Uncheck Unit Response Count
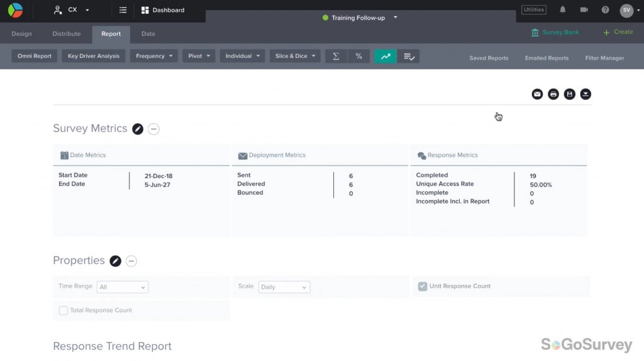Screen dimensions: 644x361 click(423, 286)
